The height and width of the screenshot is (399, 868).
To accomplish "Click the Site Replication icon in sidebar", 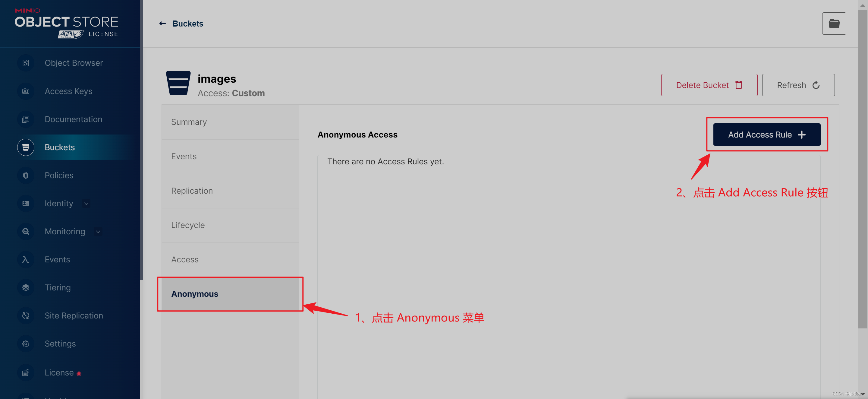I will [25, 315].
